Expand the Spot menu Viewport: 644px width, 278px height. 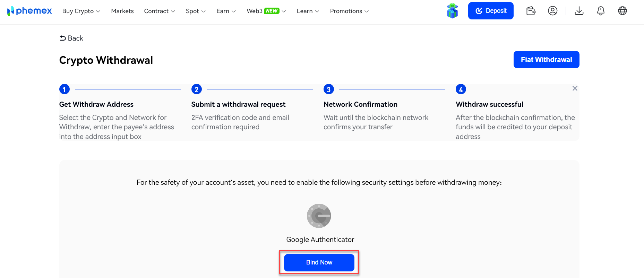196,11
